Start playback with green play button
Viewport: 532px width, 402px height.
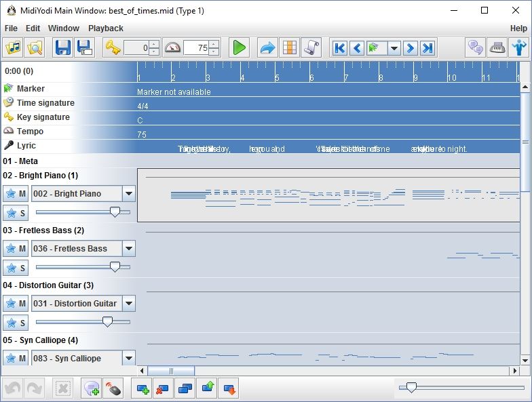click(239, 47)
